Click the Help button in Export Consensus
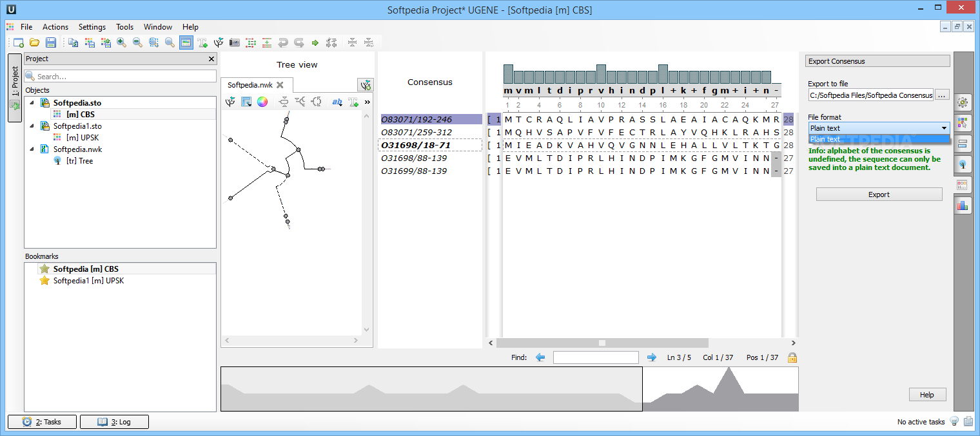This screenshot has height=436, width=980. click(927, 395)
